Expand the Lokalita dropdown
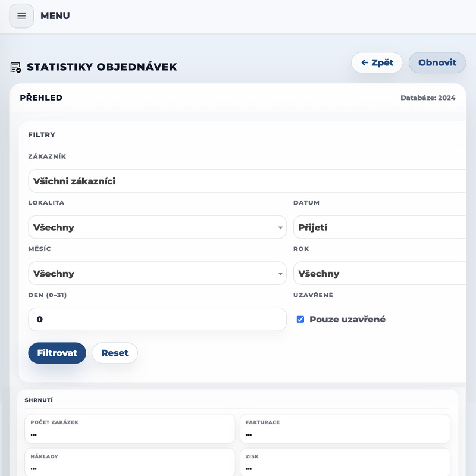The width and height of the screenshot is (476, 476). point(157,227)
